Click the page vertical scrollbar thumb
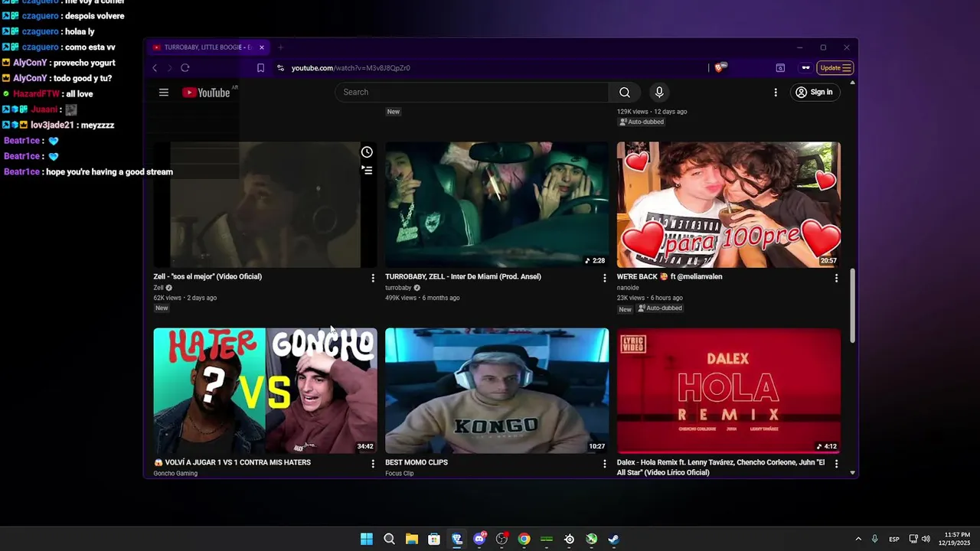Viewport: 980px width, 551px height. pyautogui.click(x=853, y=306)
